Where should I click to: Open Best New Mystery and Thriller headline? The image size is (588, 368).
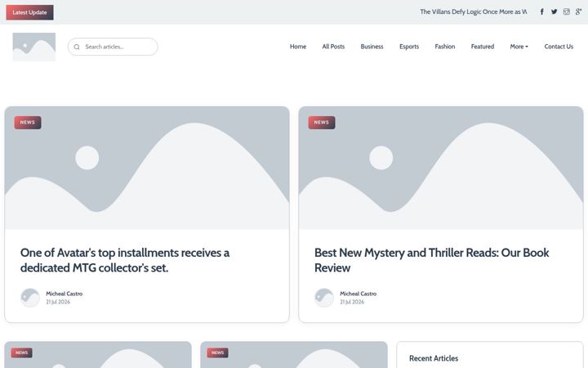pos(432,260)
